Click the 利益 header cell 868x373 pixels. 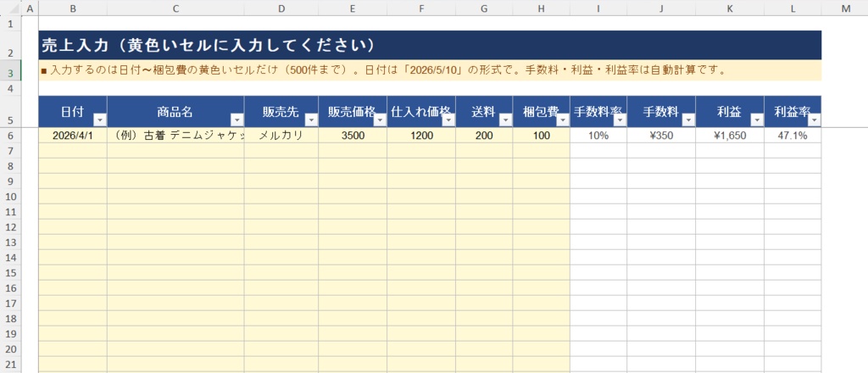[x=730, y=112]
